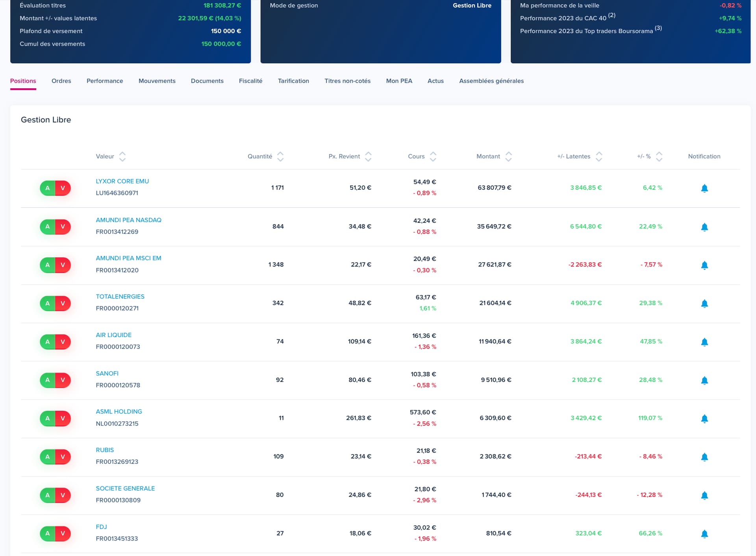Open the Assemblées générales tab
The height and width of the screenshot is (556, 756).
click(x=491, y=81)
